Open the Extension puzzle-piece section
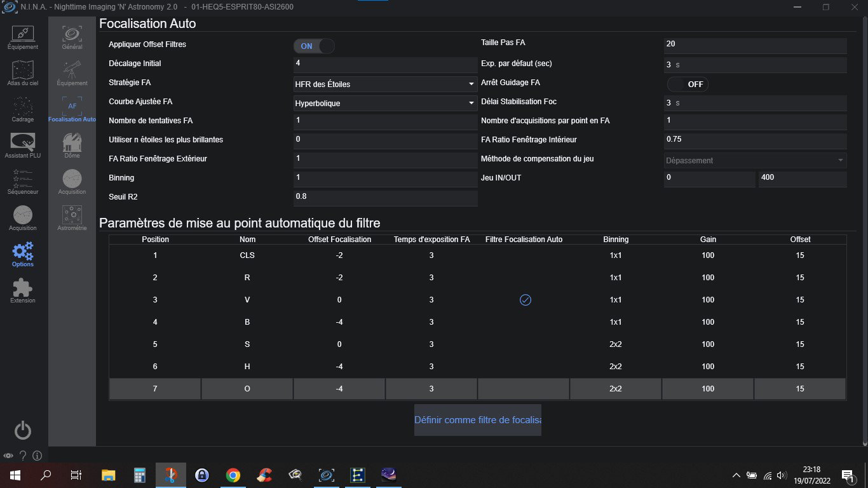Viewport: 868px width, 488px height. [x=23, y=290]
